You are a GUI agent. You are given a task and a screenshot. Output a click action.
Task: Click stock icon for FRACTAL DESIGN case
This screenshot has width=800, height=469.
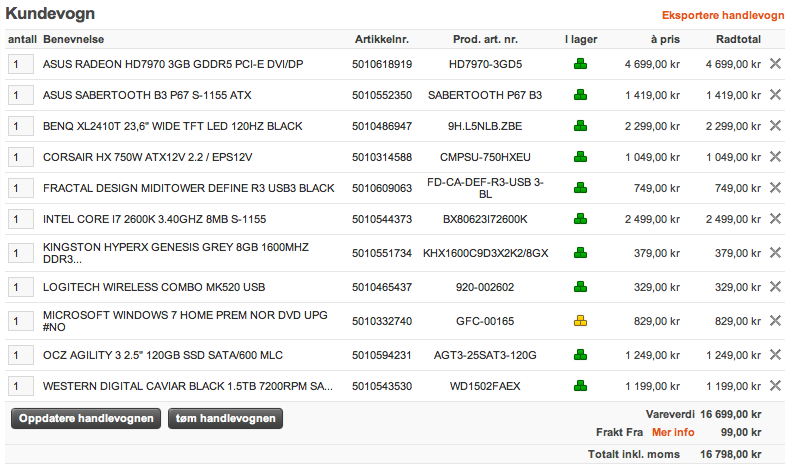[580, 188]
